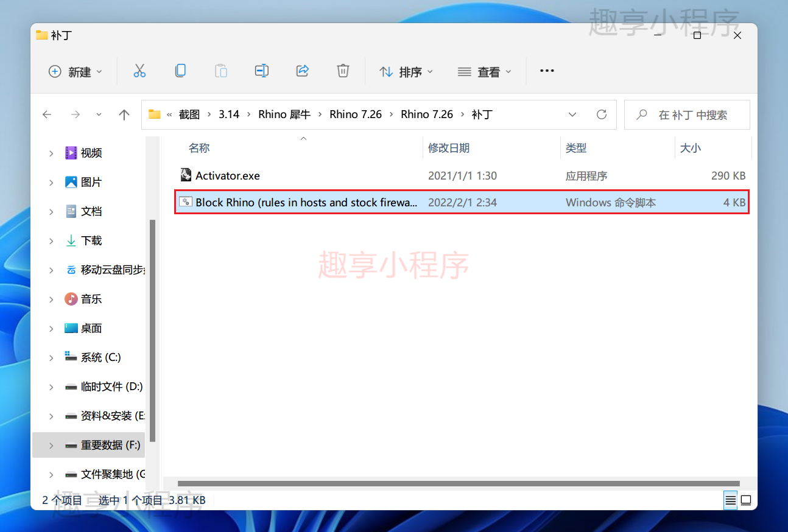Go back with the left arrow
The height and width of the screenshot is (532, 788).
(47, 114)
